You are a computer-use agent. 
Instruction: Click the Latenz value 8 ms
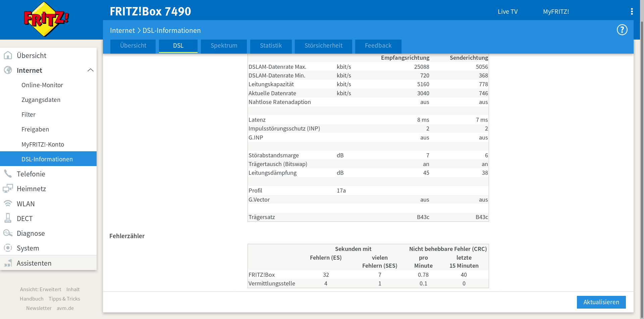pyautogui.click(x=423, y=120)
